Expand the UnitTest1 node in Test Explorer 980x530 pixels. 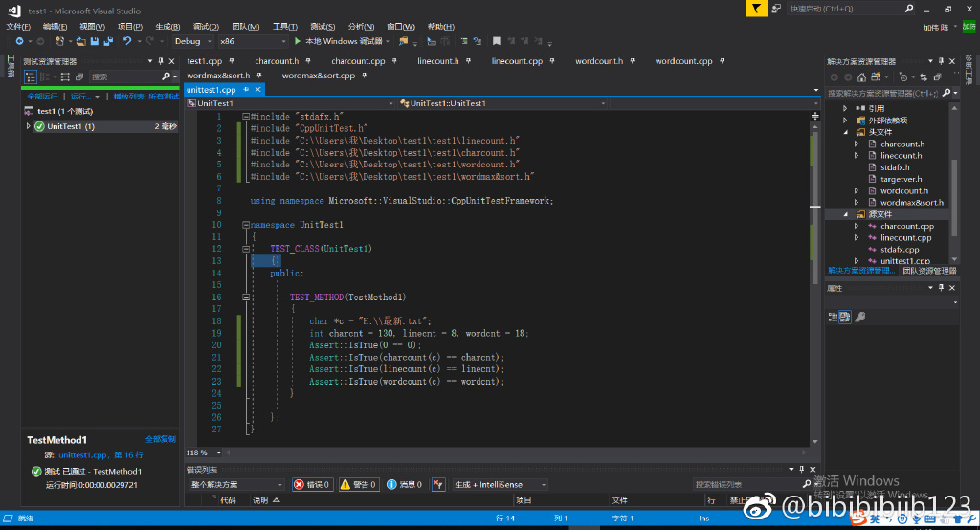[29, 126]
